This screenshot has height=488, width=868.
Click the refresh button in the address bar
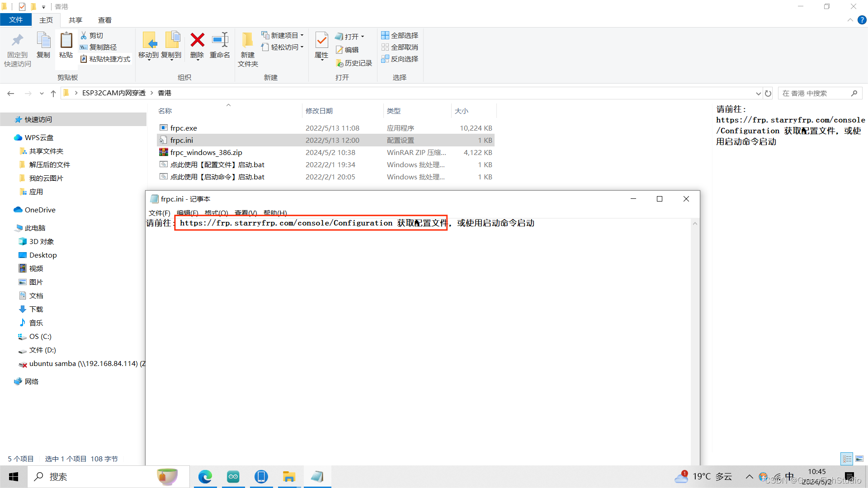click(768, 93)
